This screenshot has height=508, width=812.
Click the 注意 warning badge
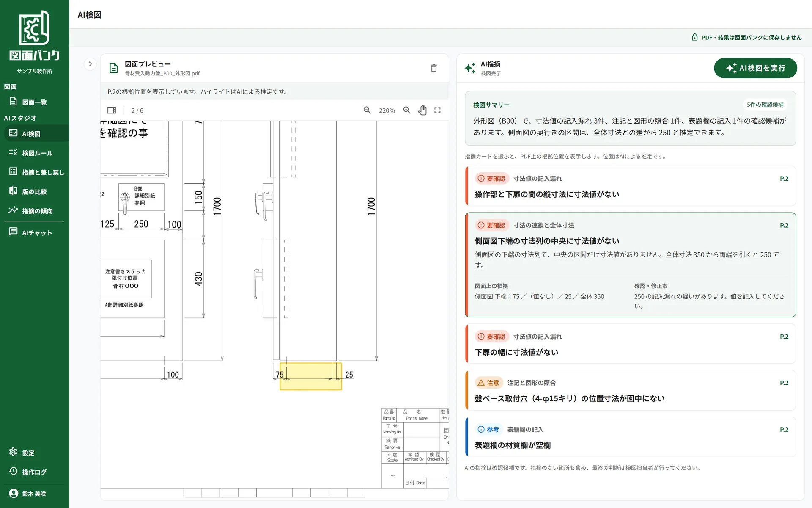[488, 383]
